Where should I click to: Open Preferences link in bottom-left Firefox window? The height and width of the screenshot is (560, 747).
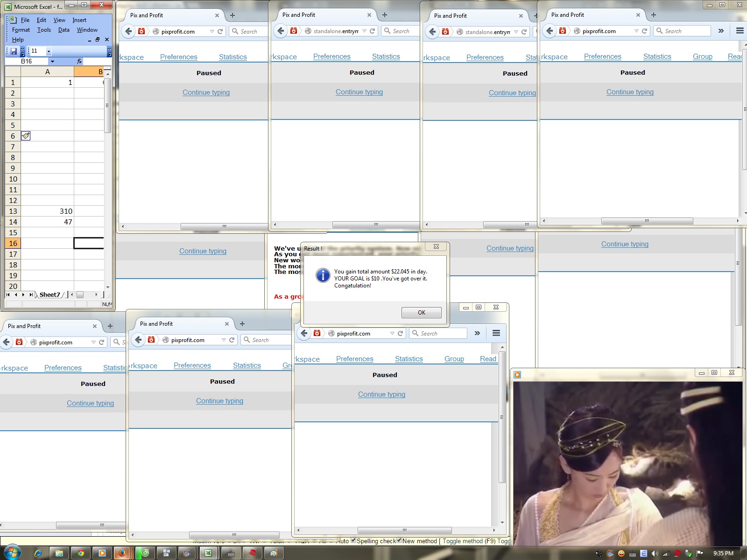63,368
